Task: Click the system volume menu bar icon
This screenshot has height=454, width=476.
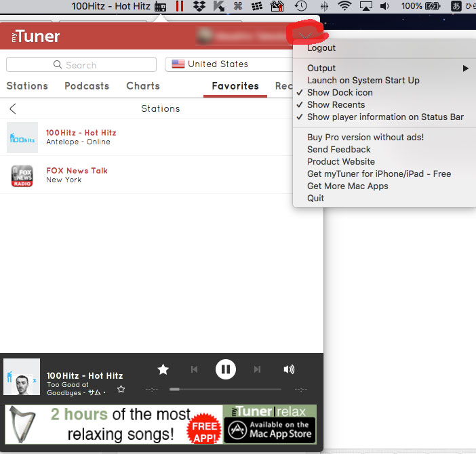Action: tap(384, 6)
